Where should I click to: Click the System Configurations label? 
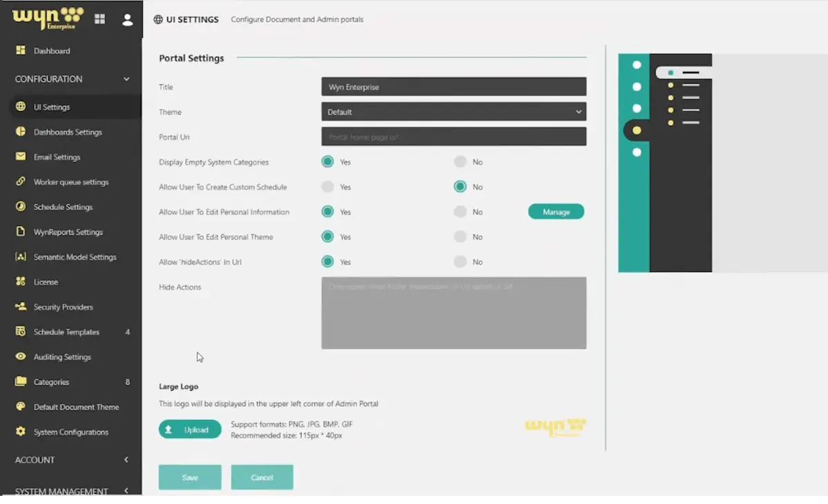[x=71, y=432]
